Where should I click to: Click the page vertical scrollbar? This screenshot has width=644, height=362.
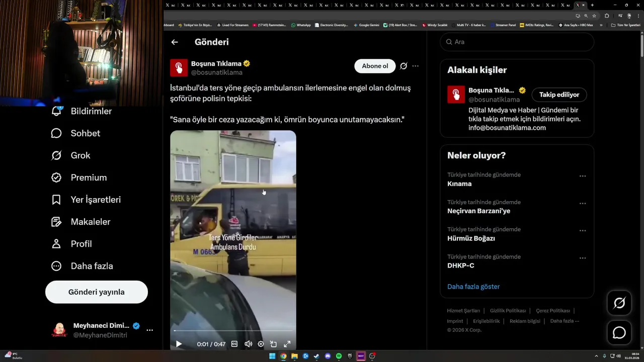(642, 45)
